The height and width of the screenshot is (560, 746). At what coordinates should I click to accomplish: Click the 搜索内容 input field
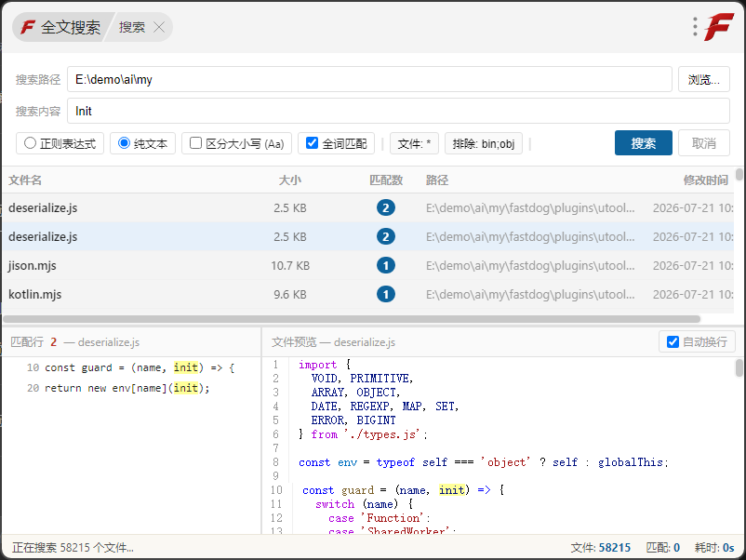click(398, 112)
